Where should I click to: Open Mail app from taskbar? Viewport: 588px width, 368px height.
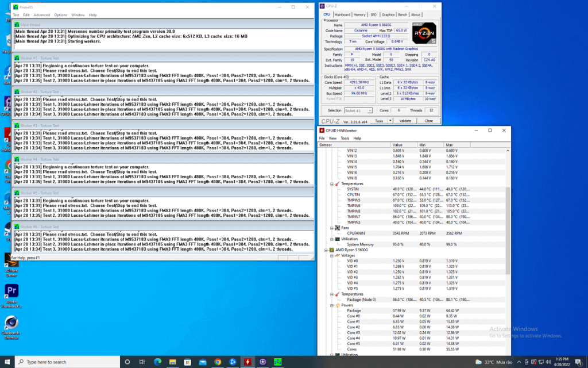[x=203, y=362]
